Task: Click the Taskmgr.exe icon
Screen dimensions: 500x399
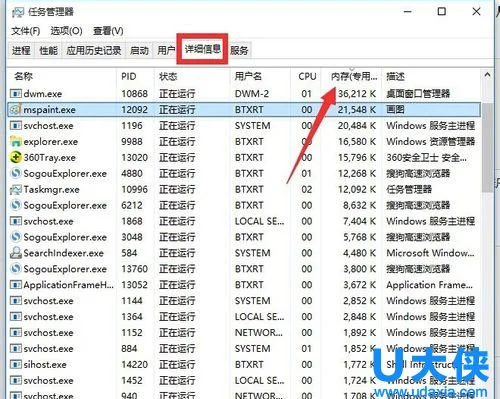Action: click(x=16, y=189)
